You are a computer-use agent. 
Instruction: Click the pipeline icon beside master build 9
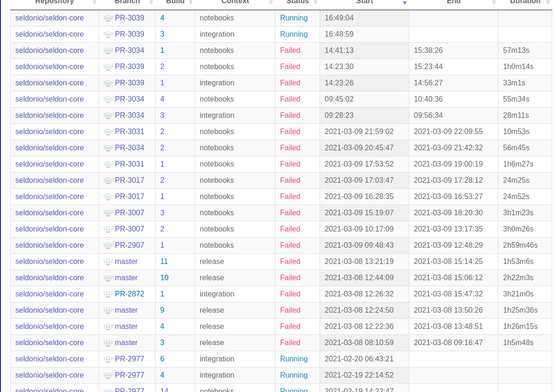point(108,311)
